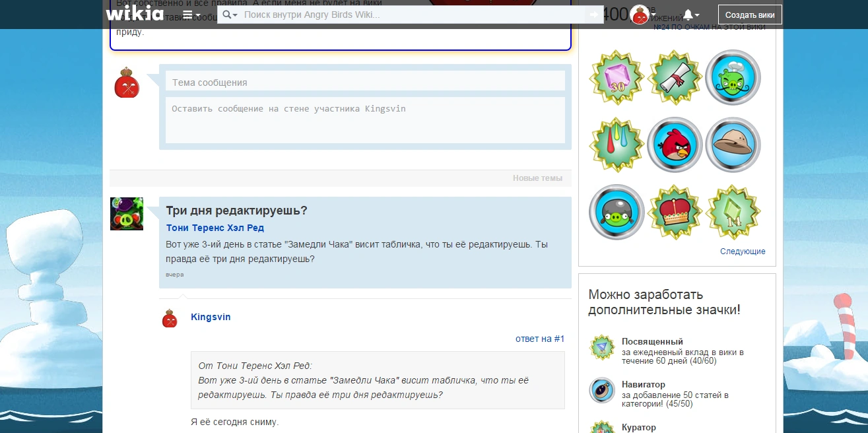The width and height of the screenshot is (868, 433).
Task: Click the Создать вики button
Action: 750,15
